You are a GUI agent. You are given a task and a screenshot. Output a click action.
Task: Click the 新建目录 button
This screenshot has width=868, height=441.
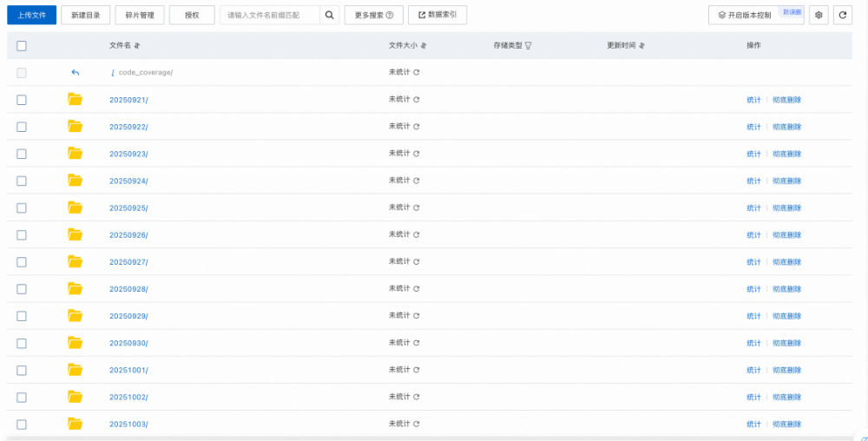tap(85, 15)
